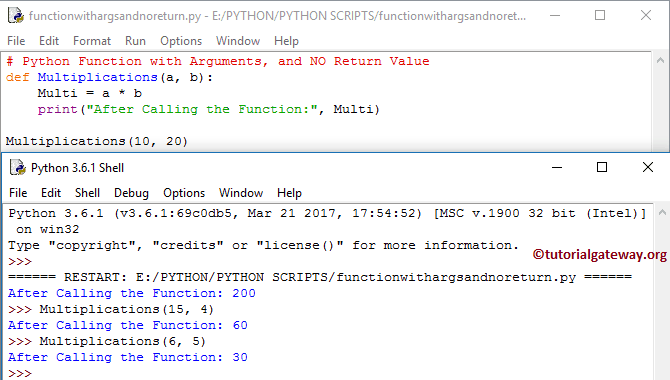The image size is (670, 380).
Task: Open the editor File menu
Action: (x=16, y=41)
